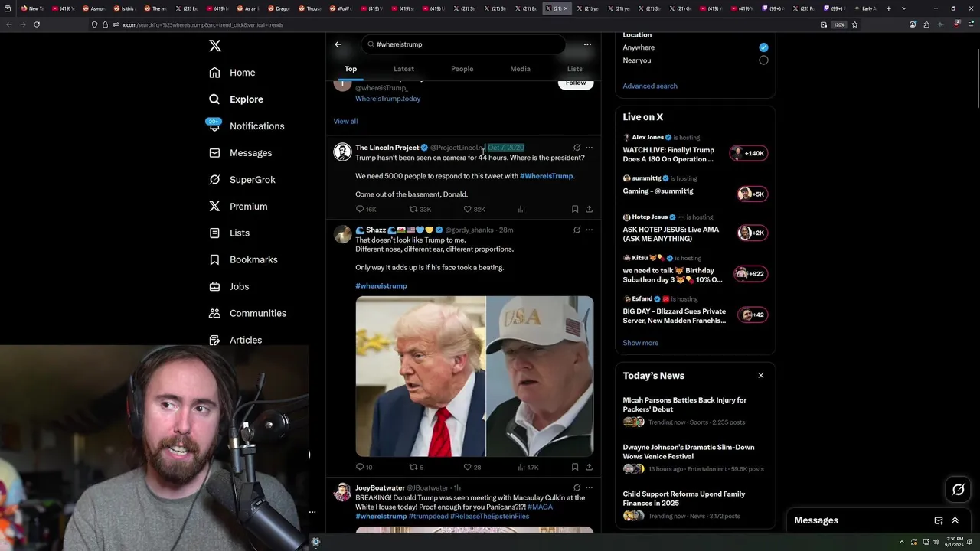Viewport: 980px width, 551px height.
Task: Open more options on Lincoln Project tweet
Action: coord(589,148)
